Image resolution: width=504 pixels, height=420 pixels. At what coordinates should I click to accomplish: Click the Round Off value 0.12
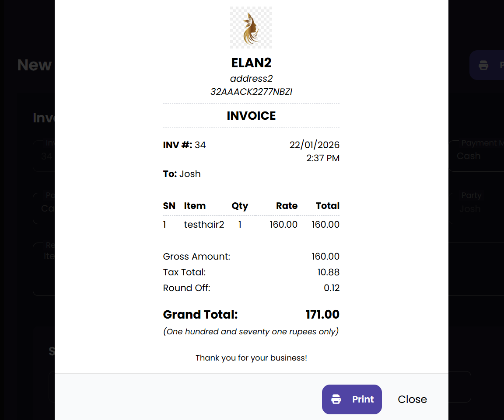click(x=332, y=288)
